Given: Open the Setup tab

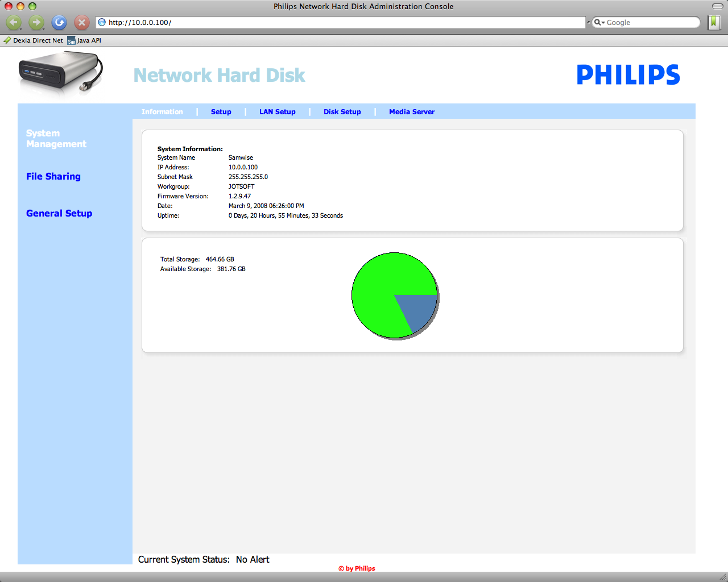Looking at the screenshot, I should tap(221, 112).
